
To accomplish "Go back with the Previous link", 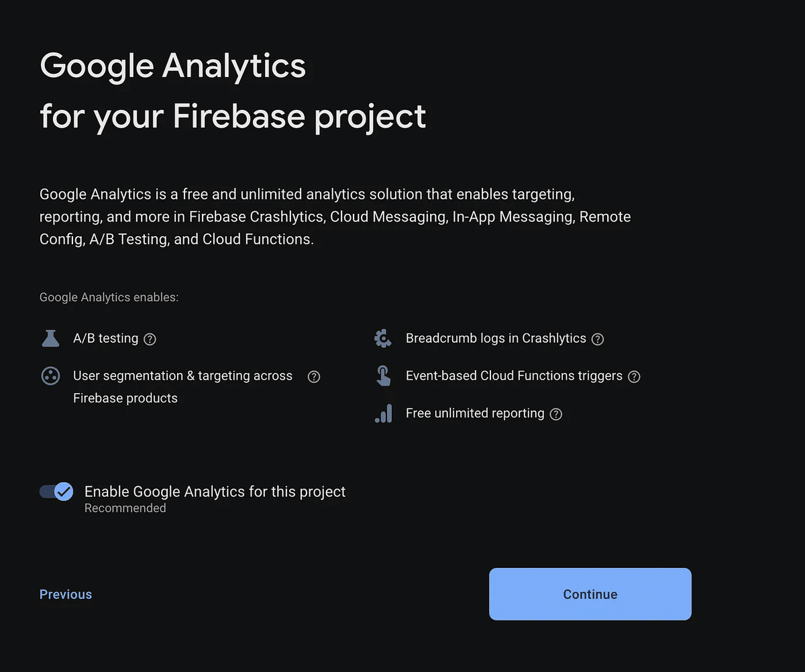I will click(66, 594).
